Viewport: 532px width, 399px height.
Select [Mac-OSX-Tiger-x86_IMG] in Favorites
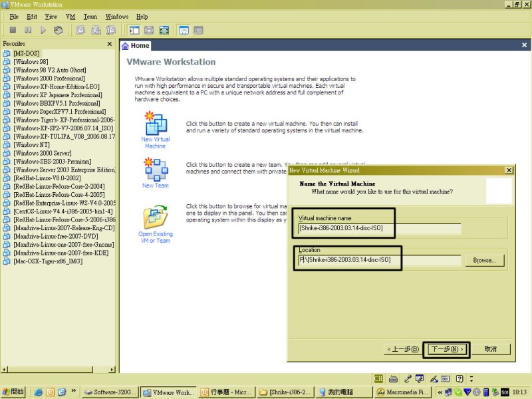(48, 261)
